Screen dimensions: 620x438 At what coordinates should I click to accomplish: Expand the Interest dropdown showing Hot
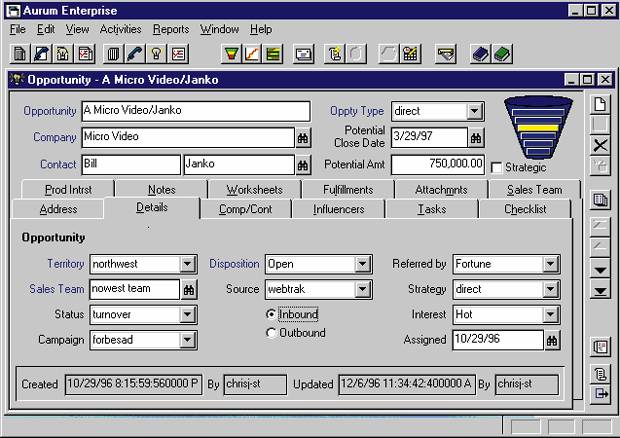[x=550, y=315]
